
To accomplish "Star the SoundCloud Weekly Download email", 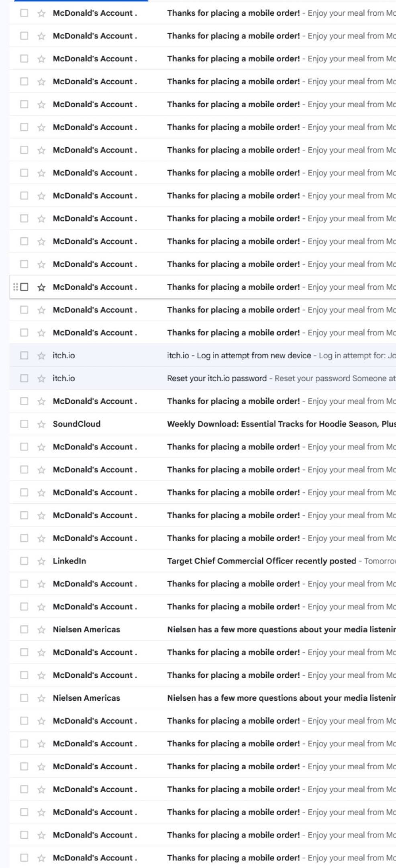I will click(x=41, y=424).
